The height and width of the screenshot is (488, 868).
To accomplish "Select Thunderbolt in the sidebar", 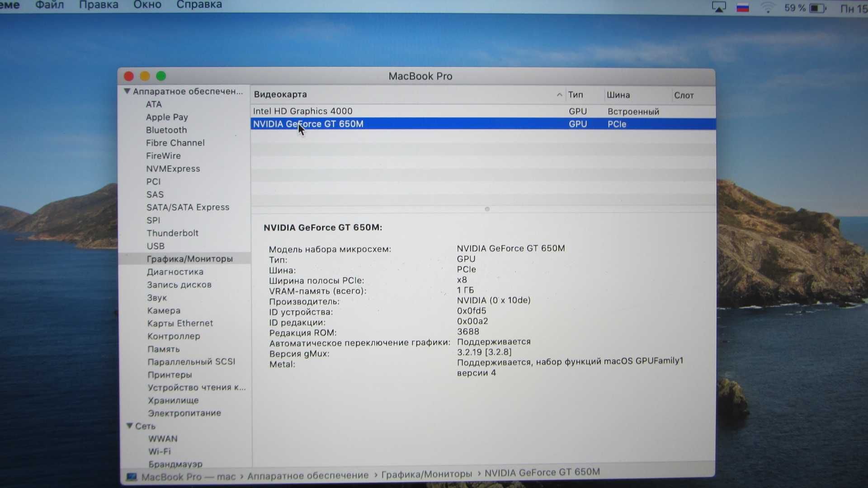I will click(x=172, y=233).
